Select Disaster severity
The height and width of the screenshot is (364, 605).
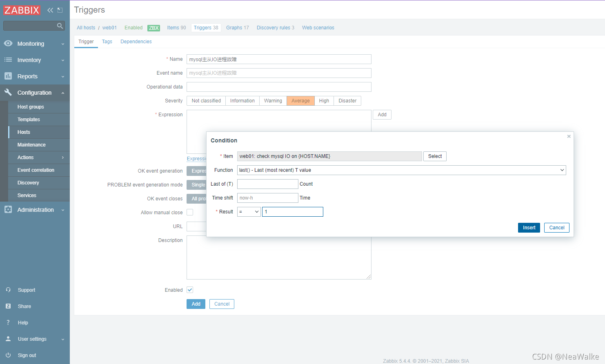coord(347,101)
